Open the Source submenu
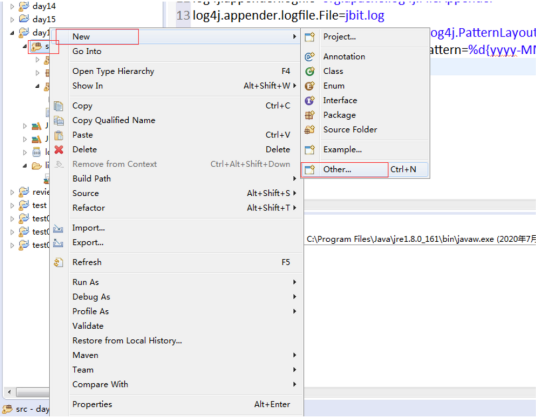 coord(177,193)
